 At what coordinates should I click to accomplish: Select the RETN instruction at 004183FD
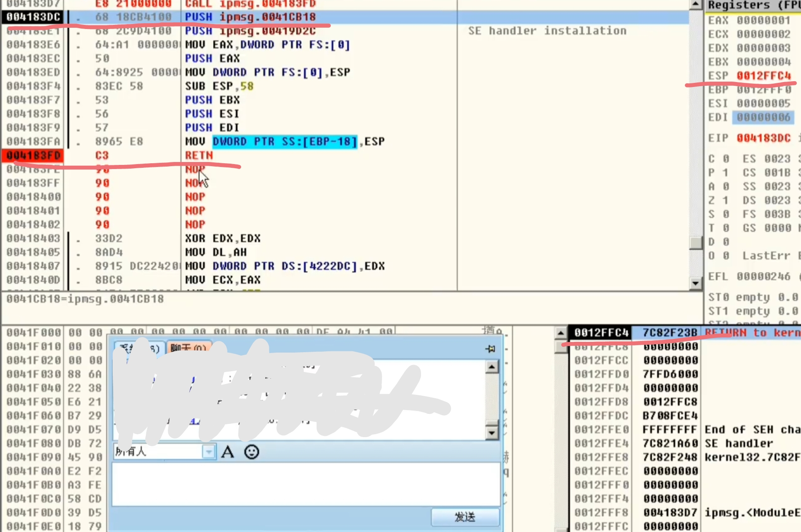pos(199,155)
